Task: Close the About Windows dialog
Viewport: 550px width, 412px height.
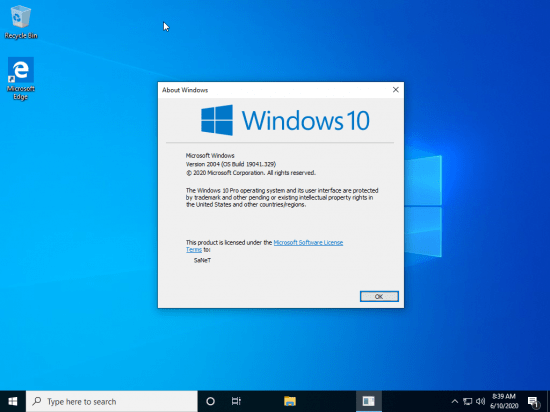Action: click(x=395, y=90)
